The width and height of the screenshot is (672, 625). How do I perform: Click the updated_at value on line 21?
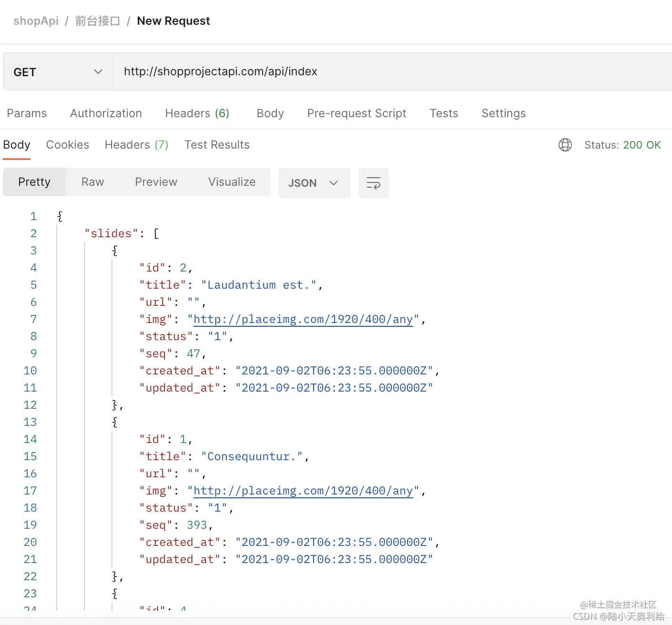[x=334, y=559]
